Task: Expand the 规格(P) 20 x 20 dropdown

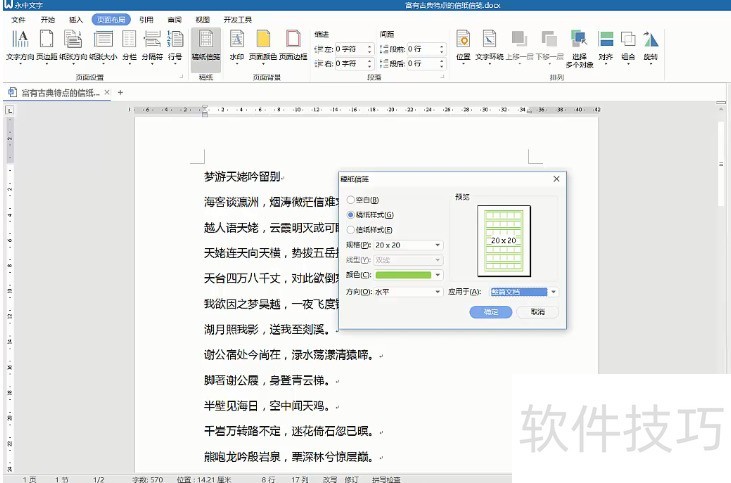Action: [437, 245]
